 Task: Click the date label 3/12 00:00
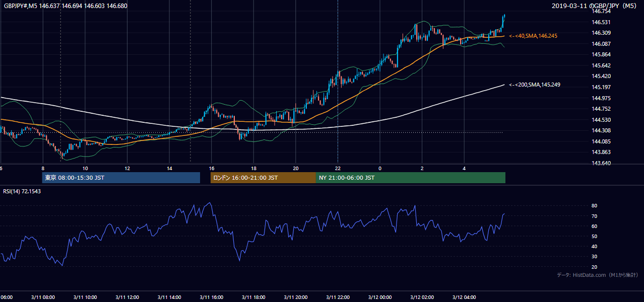[x=380, y=297]
